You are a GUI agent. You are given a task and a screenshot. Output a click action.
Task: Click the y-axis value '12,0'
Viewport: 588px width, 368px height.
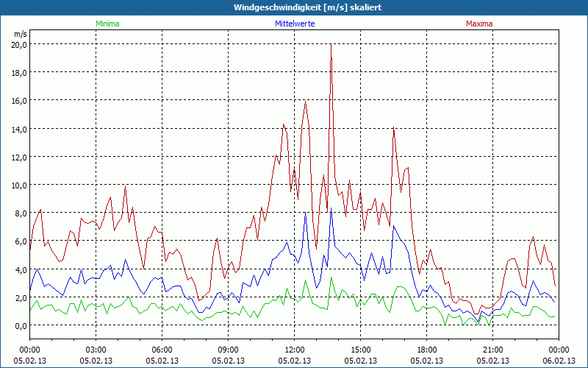[x=20, y=158]
